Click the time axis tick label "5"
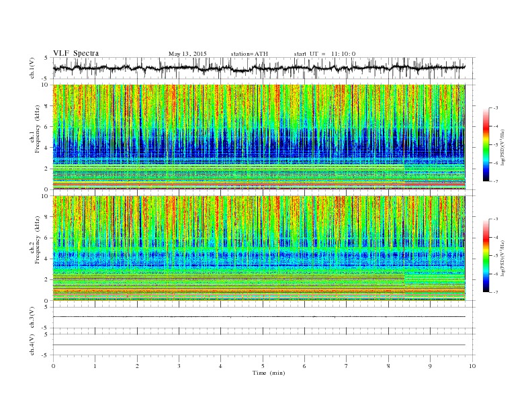Screen dimensions: 532x411 point(263,366)
